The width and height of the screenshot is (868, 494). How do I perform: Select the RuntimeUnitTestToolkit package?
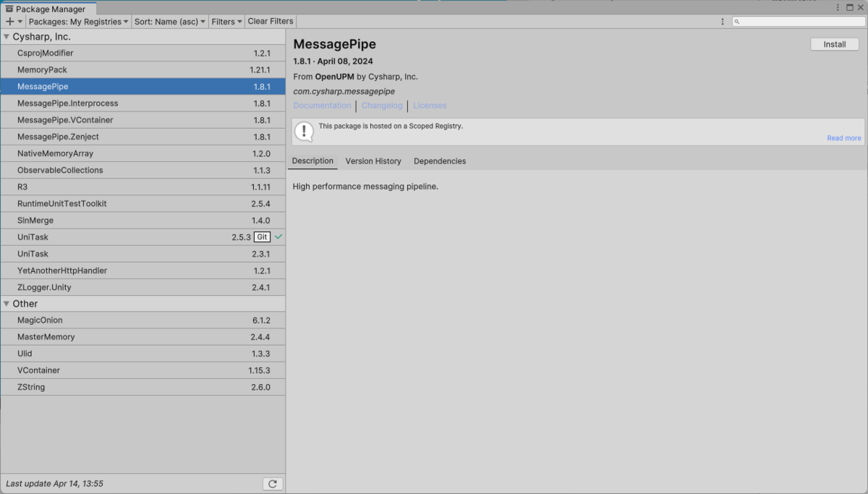point(142,203)
